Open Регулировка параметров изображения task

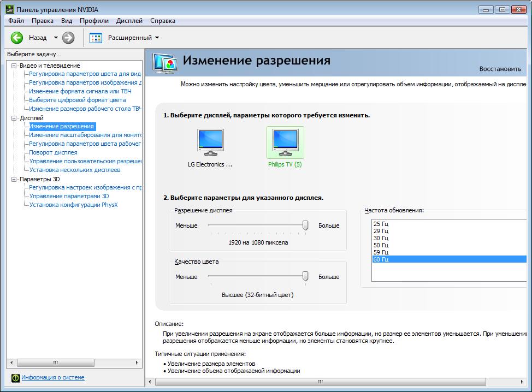click(x=85, y=82)
